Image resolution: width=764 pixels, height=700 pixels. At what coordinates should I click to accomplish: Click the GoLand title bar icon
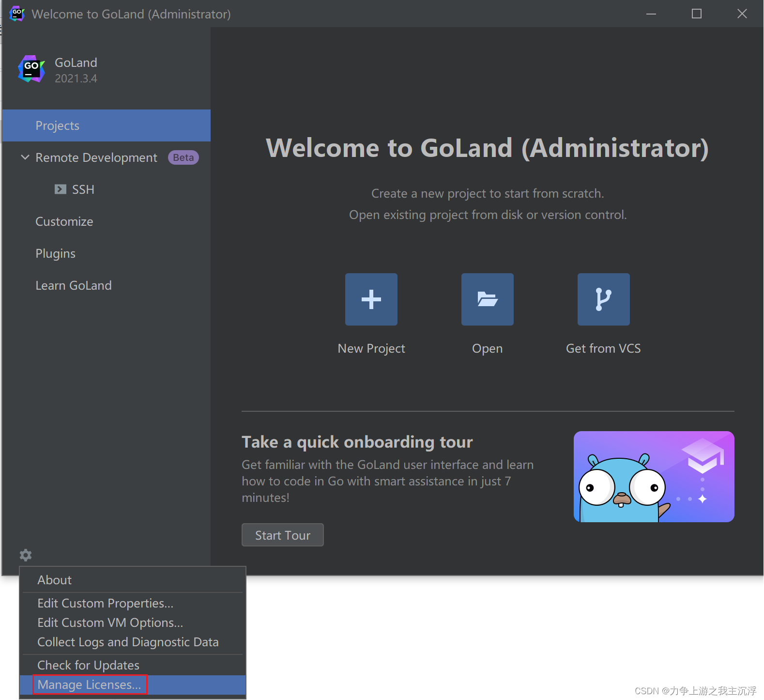click(x=17, y=14)
